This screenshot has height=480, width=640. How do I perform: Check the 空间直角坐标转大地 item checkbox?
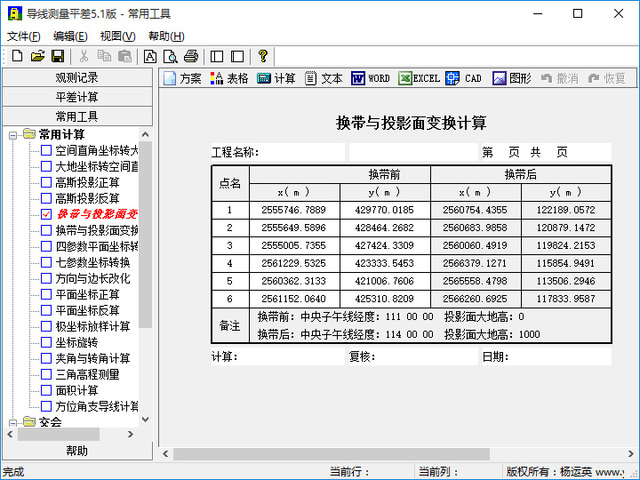pyautogui.click(x=46, y=151)
